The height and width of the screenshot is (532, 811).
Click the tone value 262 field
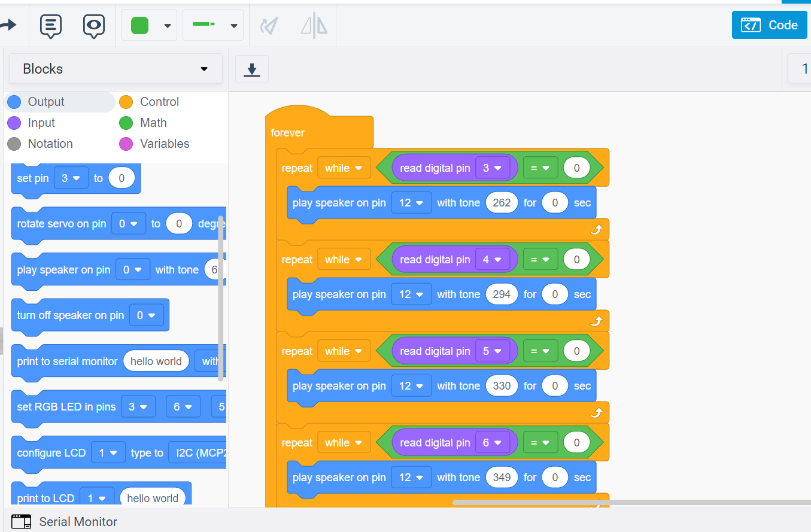pos(502,203)
